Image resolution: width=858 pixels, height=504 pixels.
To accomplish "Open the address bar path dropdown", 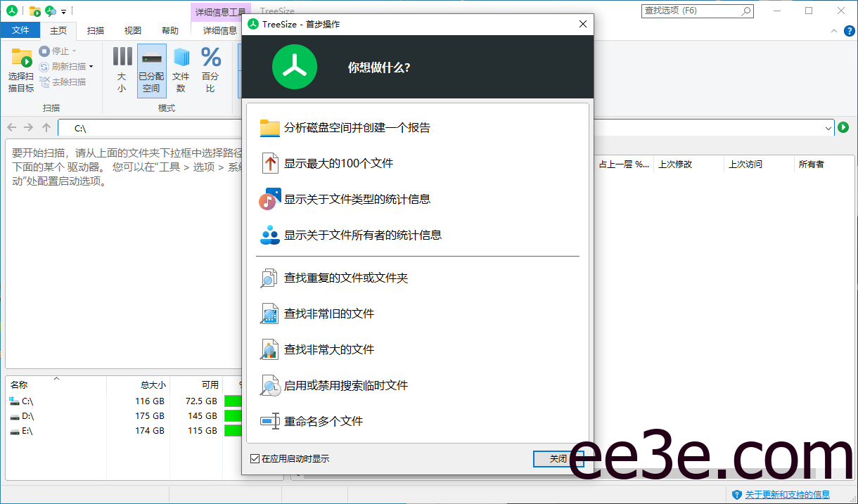I will click(828, 128).
